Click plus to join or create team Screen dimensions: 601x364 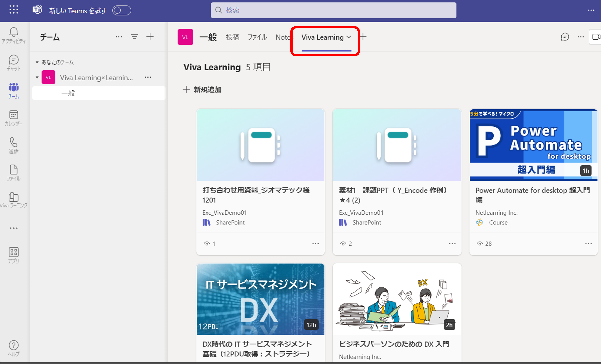point(150,37)
